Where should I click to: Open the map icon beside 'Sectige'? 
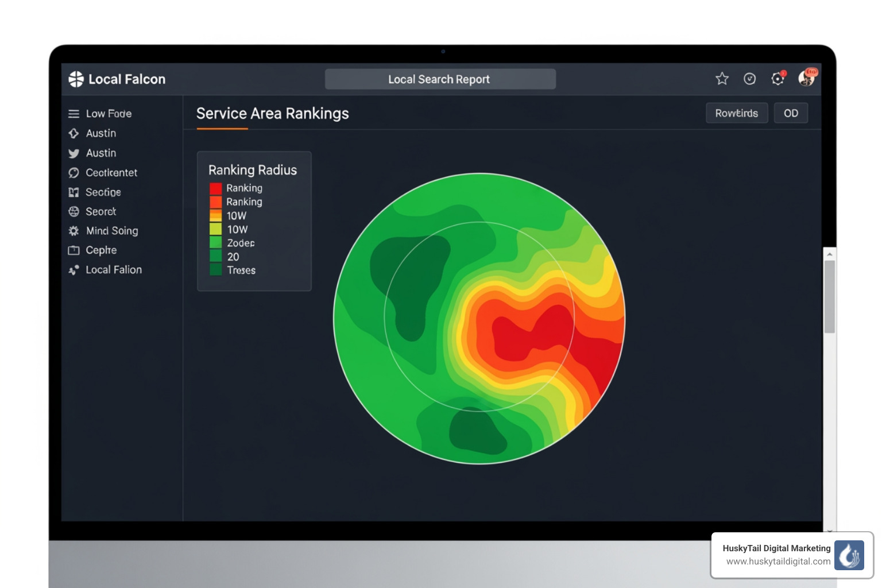(73, 192)
